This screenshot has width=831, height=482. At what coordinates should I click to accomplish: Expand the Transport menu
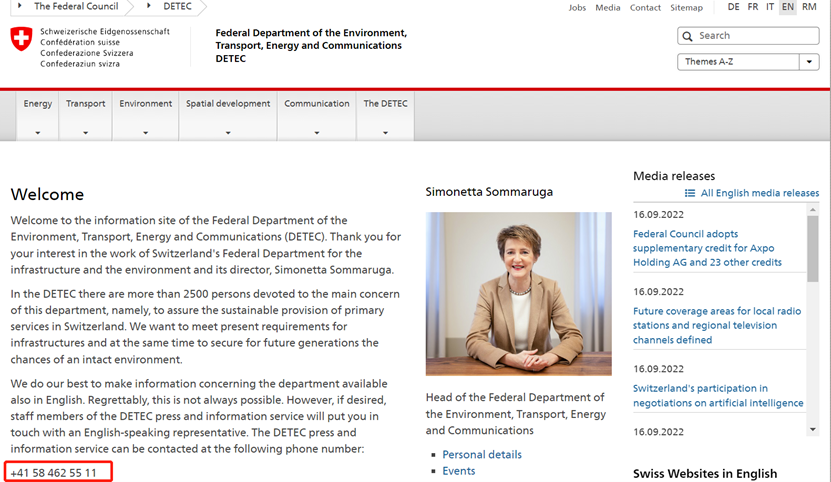(85, 116)
